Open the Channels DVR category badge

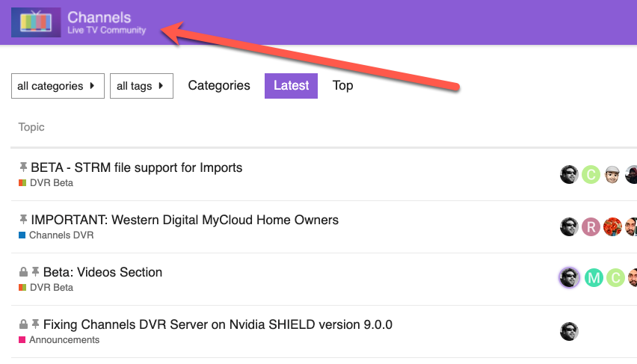[x=61, y=235]
